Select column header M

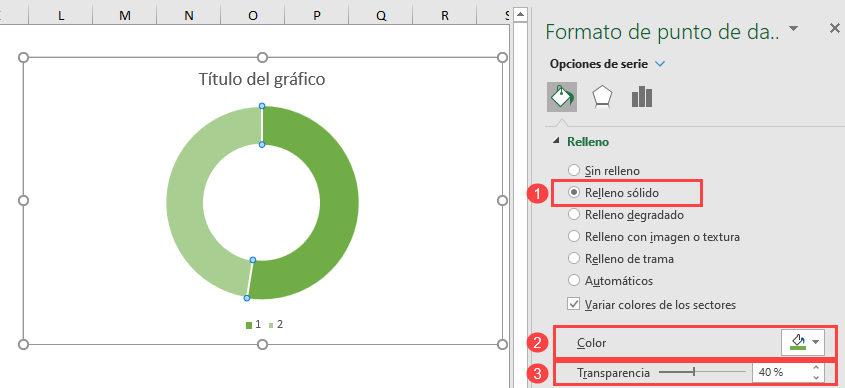point(124,16)
